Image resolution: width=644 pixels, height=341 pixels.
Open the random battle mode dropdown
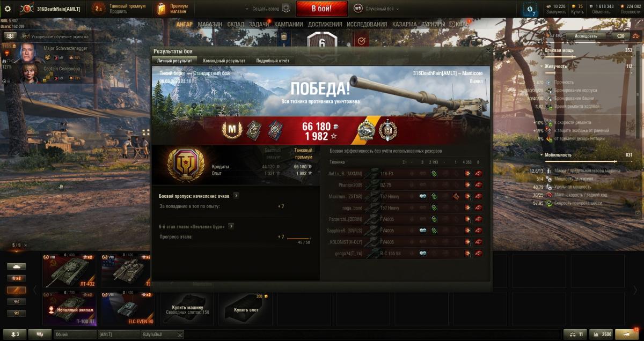click(377, 9)
